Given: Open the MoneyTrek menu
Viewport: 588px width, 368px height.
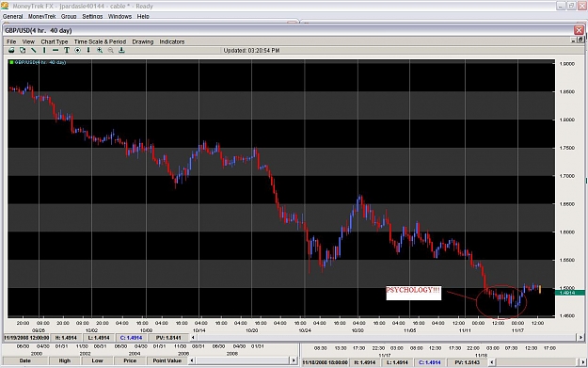Looking at the screenshot, I should [x=42, y=17].
